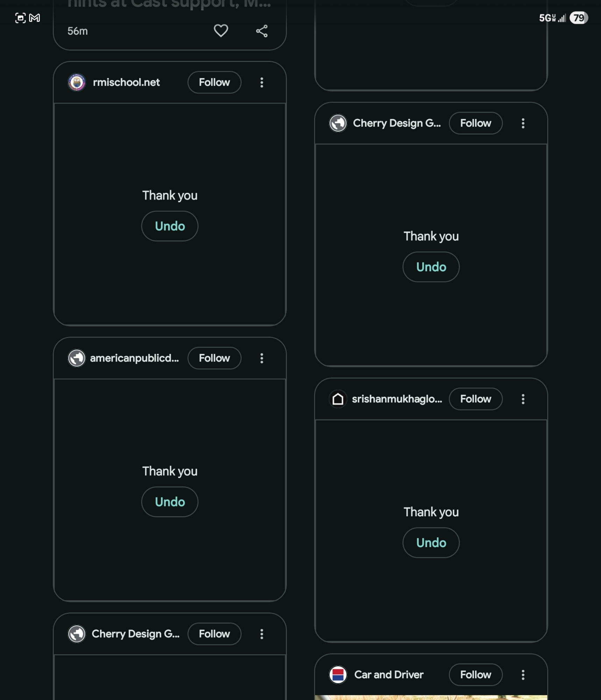601x700 pixels.
Task: Open overflow menu on right Cherry Design card
Action: pyautogui.click(x=523, y=123)
